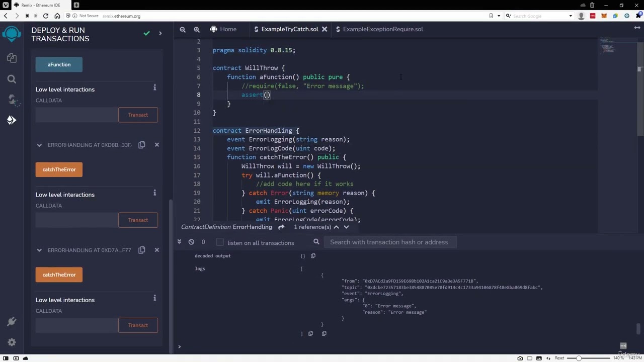
Task: Zoom out the editor font
Action: [183, 29]
